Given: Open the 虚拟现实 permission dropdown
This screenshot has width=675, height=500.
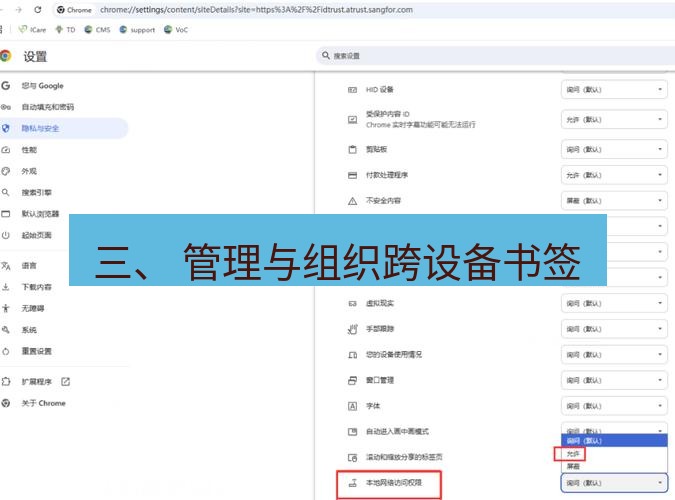Looking at the screenshot, I should pos(614,304).
